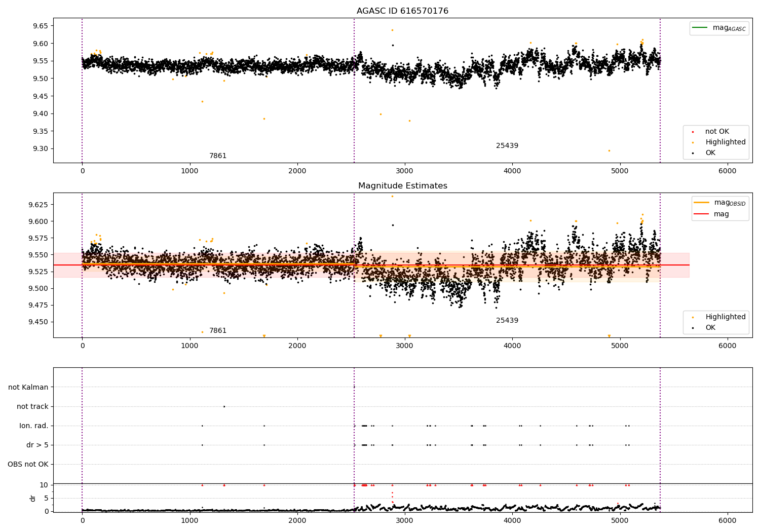Click 6000 x-tick under the top panel
Image resolution: width=760 pixels, height=532 pixels.
coord(728,171)
